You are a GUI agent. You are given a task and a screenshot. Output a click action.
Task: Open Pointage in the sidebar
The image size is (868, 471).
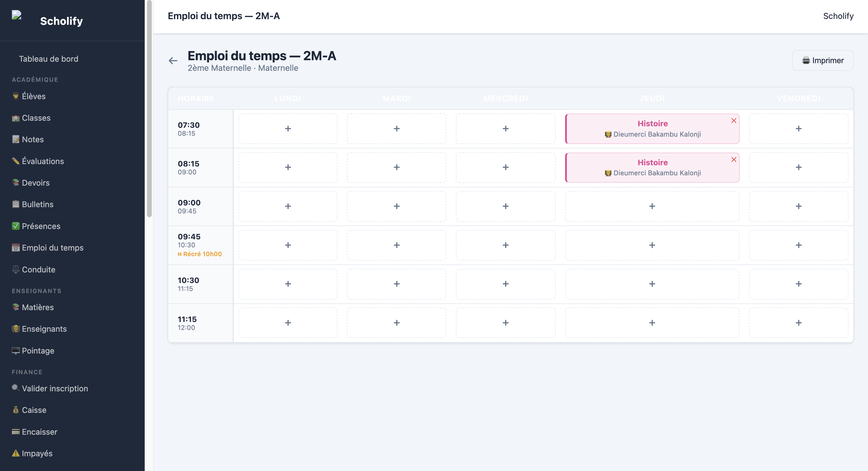tap(33, 351)
